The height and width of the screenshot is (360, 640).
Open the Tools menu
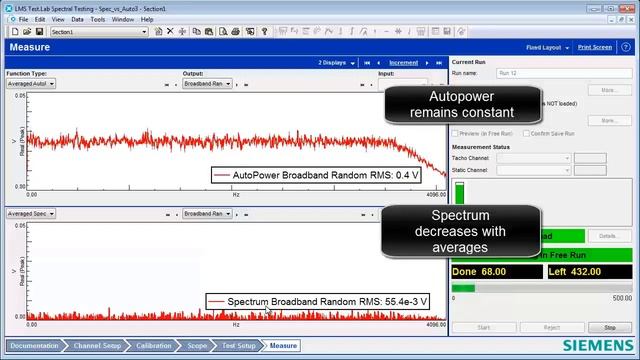[98, 20]
